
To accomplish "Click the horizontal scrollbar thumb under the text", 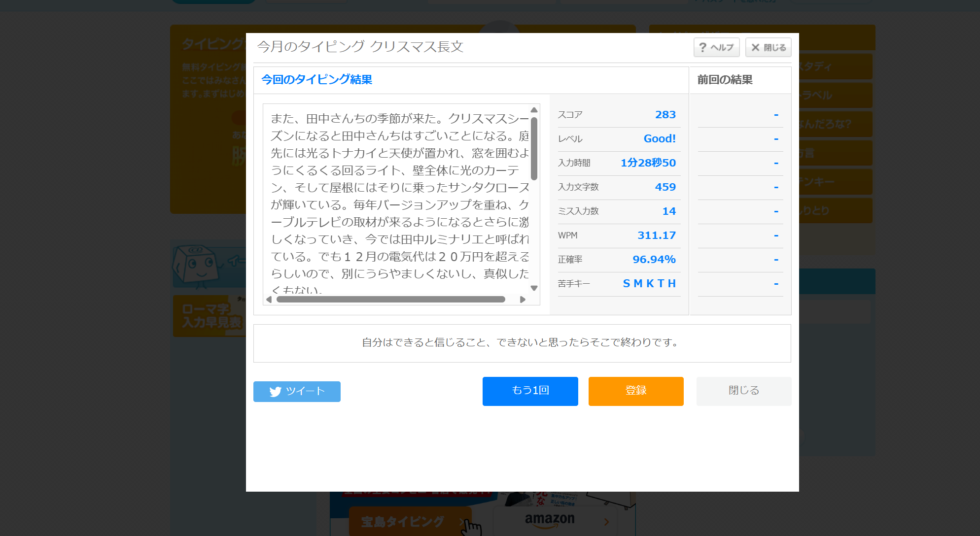I will point(390,300).
